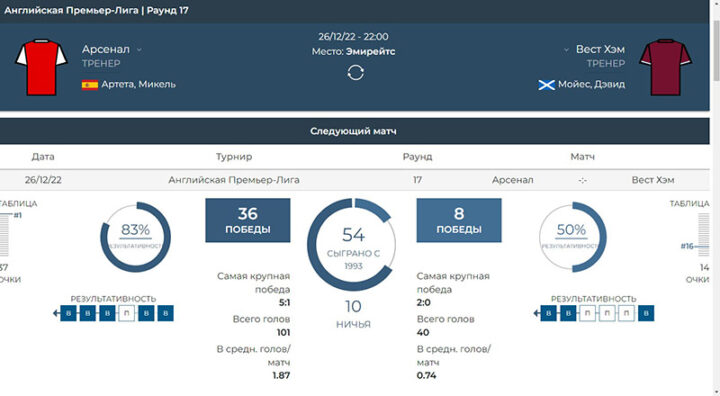Click the 10 НИЧЬЯ draws count
The image size is (720, 396).
tap(353, 314)
